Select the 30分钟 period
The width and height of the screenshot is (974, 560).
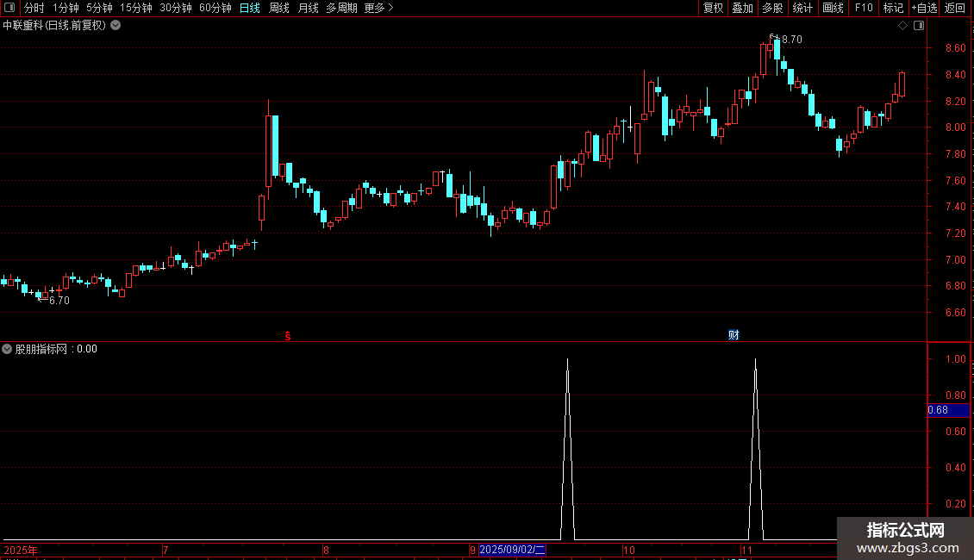(175, 8)
